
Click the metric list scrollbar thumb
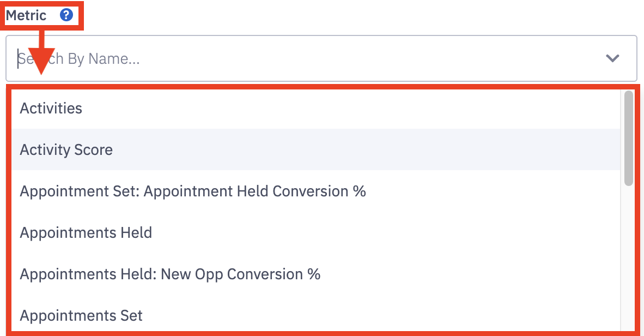628,137
